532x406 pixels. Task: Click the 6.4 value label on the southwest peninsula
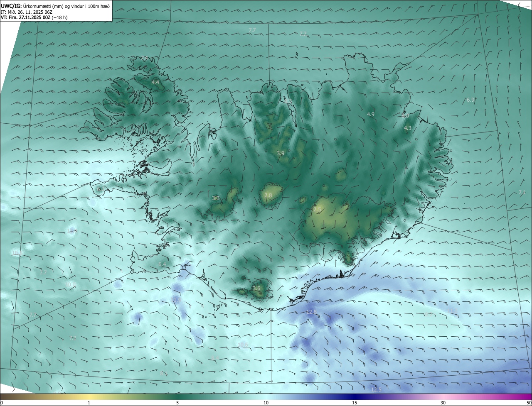coord(162,264)
